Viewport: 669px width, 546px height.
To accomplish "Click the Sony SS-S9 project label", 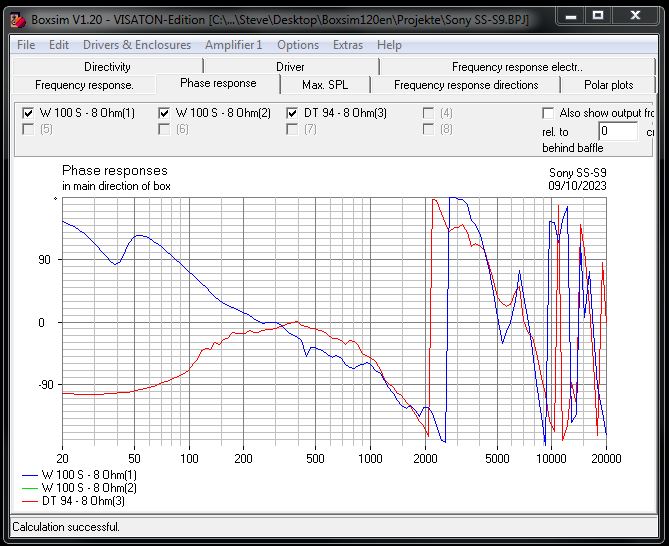I will point(578,173).
